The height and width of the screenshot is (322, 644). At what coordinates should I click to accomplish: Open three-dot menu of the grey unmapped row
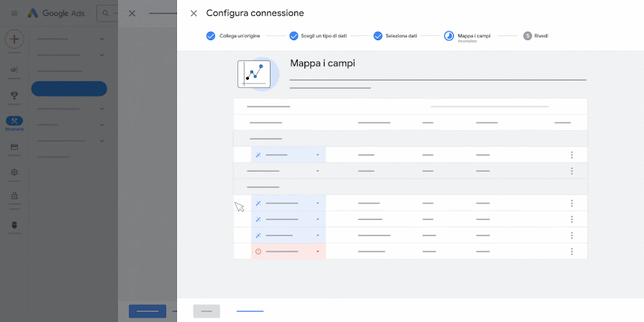(571, 171)
